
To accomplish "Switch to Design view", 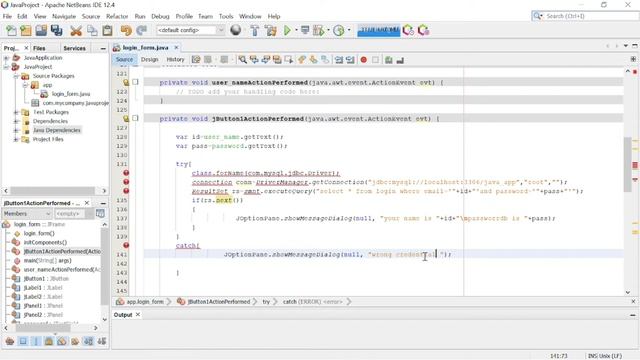I will coord(149,60).
